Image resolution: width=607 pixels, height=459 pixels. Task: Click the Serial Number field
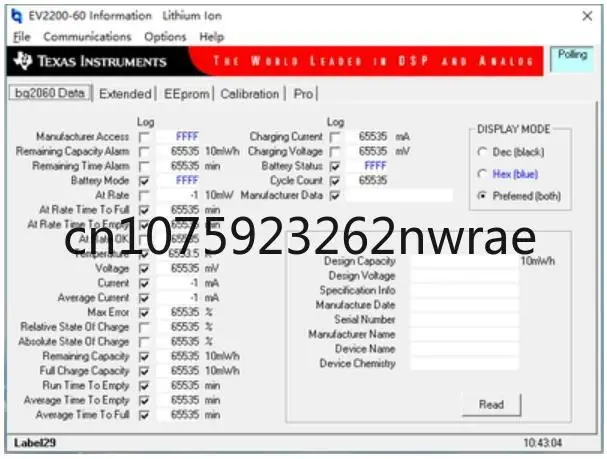point(464,320)
